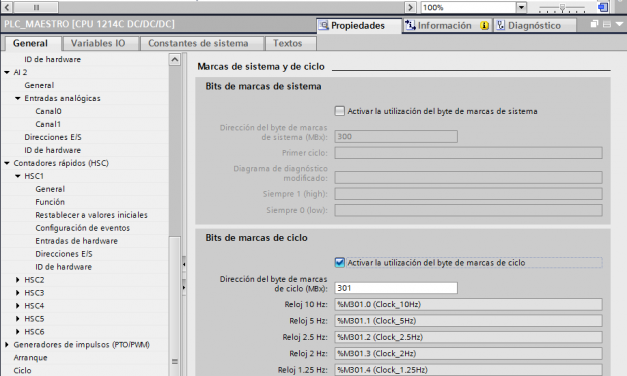Viewport: 627px width, 376px height.
Task: Click the right splitter expand arrow
Action: (184, 287)
